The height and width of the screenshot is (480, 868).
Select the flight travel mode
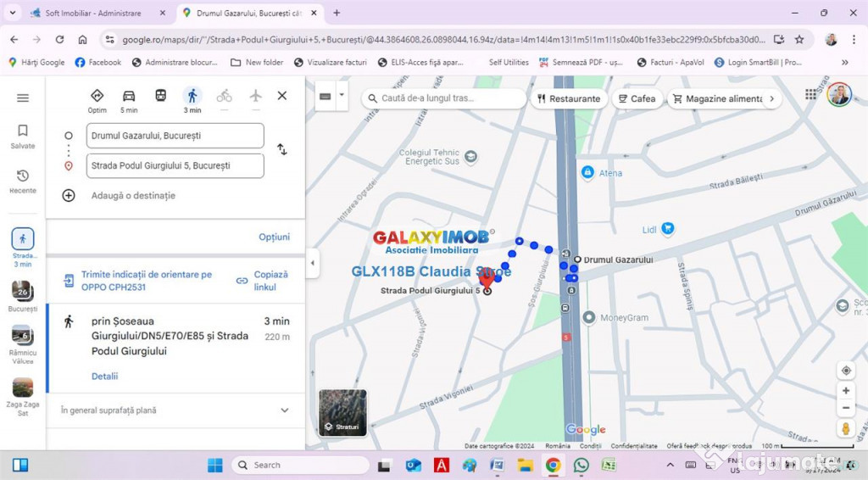coord(255,96)
